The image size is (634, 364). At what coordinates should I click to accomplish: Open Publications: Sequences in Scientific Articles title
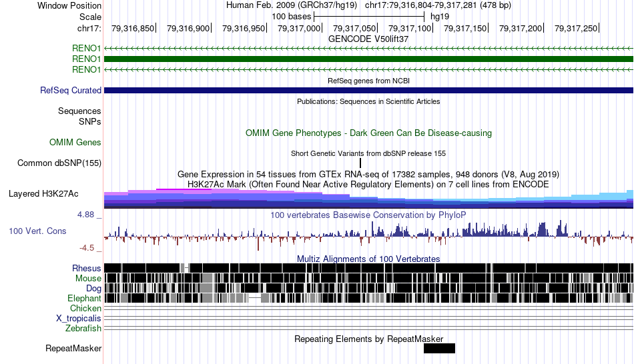point(368,101)
